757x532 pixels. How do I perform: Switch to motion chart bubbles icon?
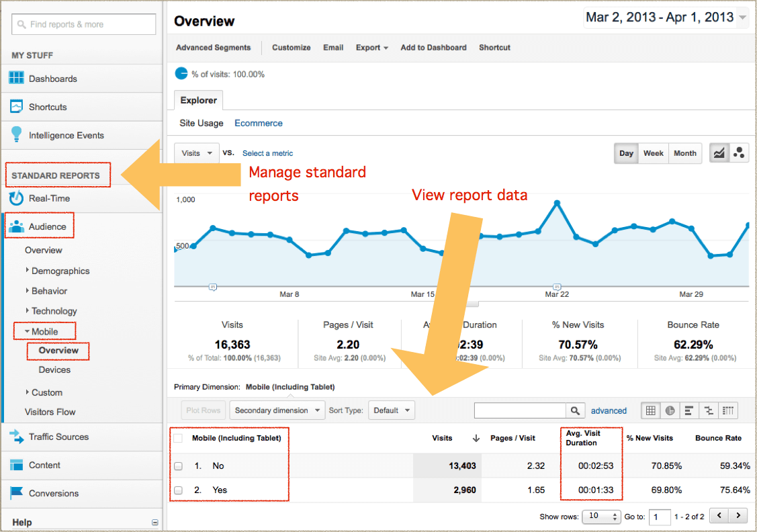739,153
